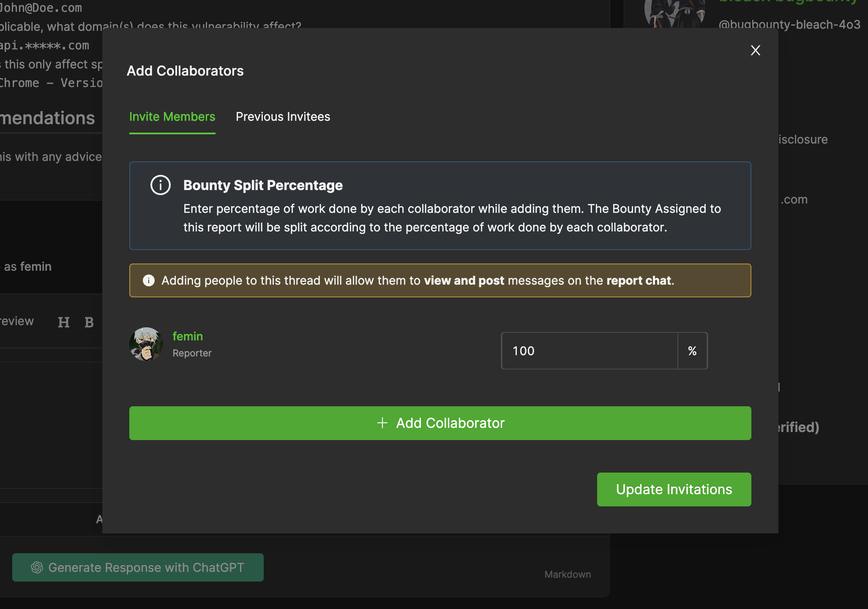868x609 pixels.
Task: Click Generate Response with ChatGPT button
Action: 138,567
